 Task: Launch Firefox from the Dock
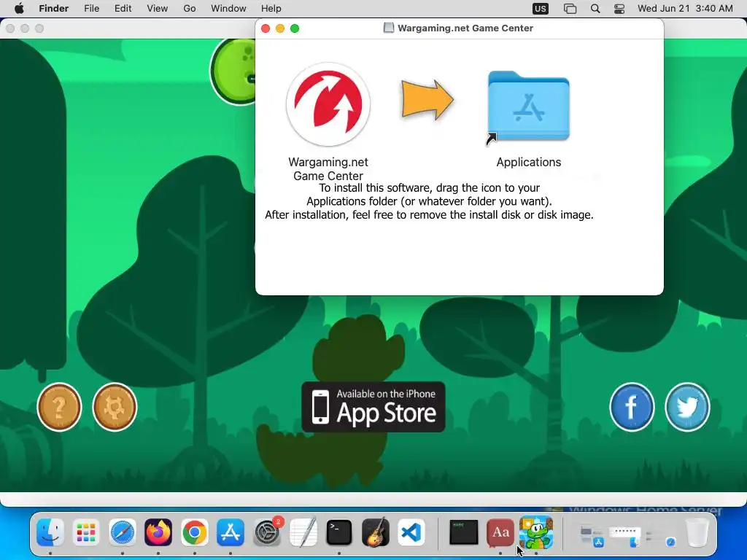point(158,532)
